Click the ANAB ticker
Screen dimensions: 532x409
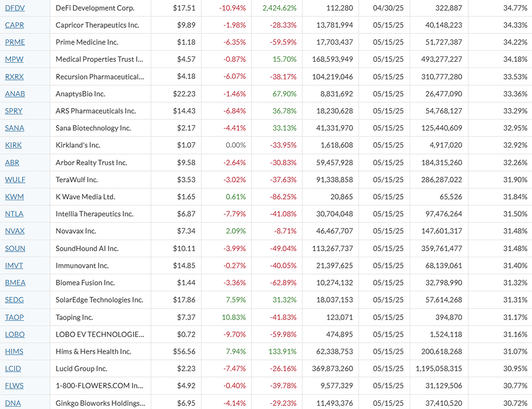coord(15,94)
